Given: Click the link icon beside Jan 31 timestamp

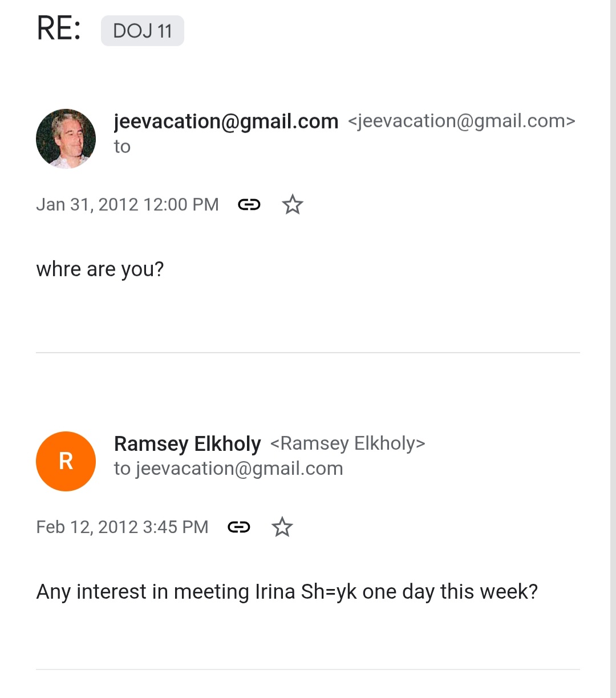Looking at the screenshot, I should [249, 204].
